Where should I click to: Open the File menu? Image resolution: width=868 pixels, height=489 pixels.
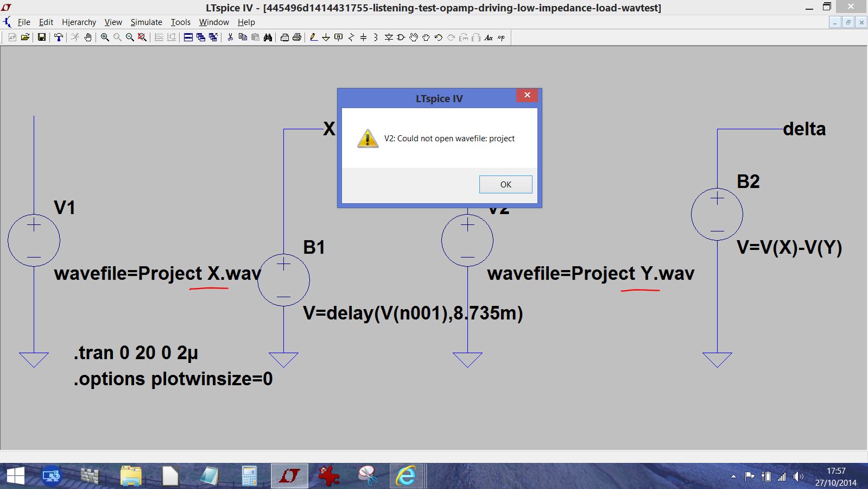coord(24,22)
